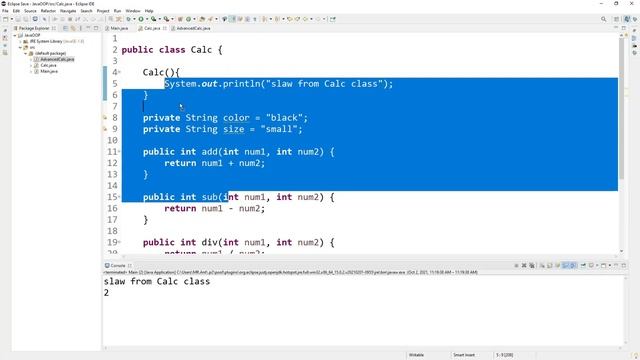Open the Help menu

click(x=149, y=11)
